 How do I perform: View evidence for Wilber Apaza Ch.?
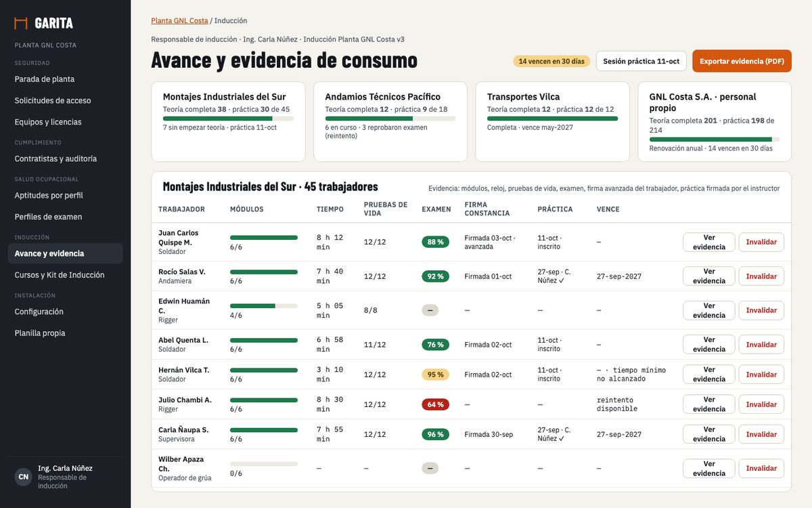click(x=708, y=469)
